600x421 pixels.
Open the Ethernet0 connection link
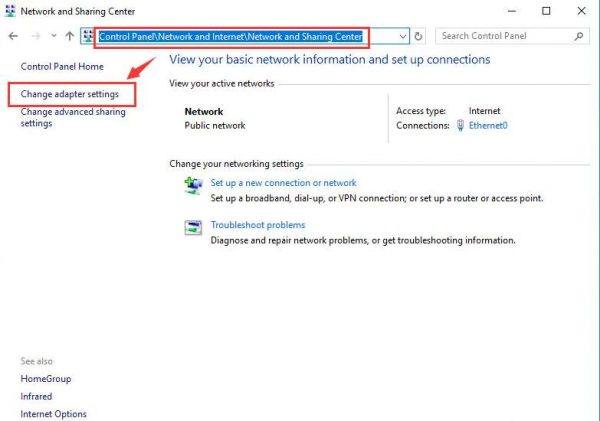(x=488, y=126)
